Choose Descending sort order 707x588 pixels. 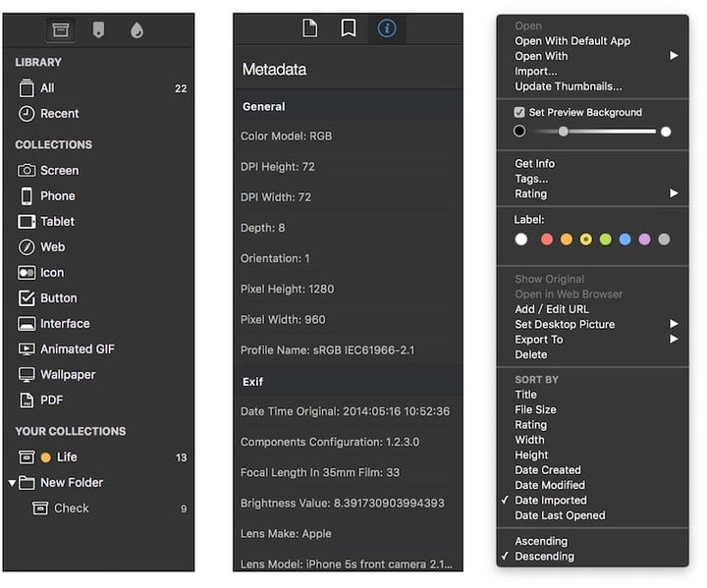click(544, 556)
